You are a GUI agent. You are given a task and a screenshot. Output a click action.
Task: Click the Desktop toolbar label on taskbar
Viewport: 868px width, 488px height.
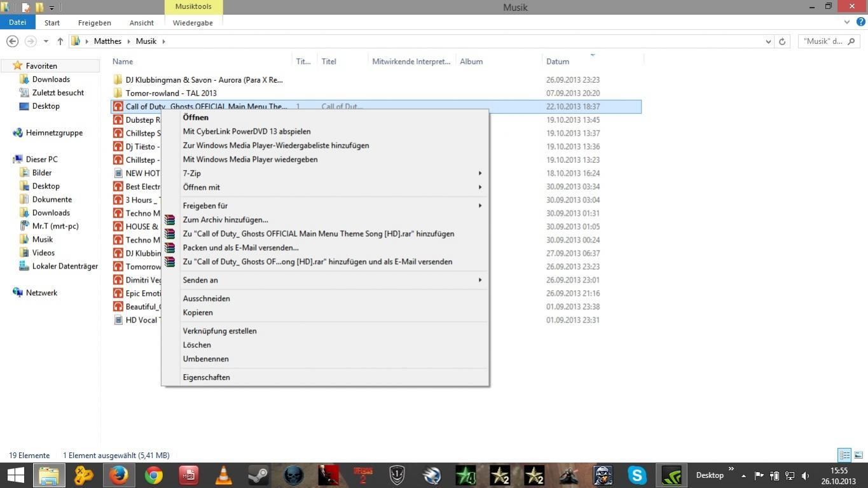pos(710,475)
